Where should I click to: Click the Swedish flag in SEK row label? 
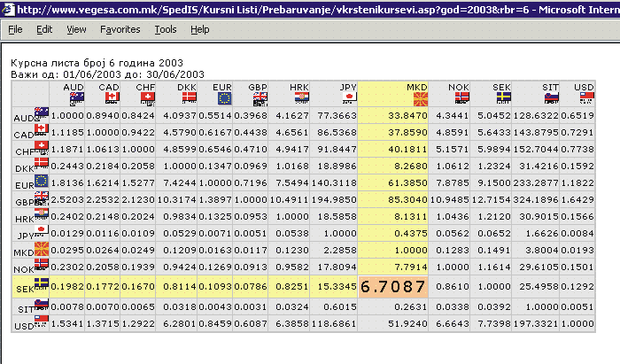[41, 283]
